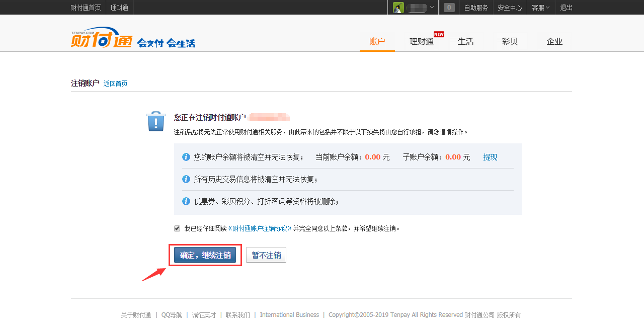Go to 财付通首页 link
Viewport: 644px width, 327px height.
tap(86, 8)
